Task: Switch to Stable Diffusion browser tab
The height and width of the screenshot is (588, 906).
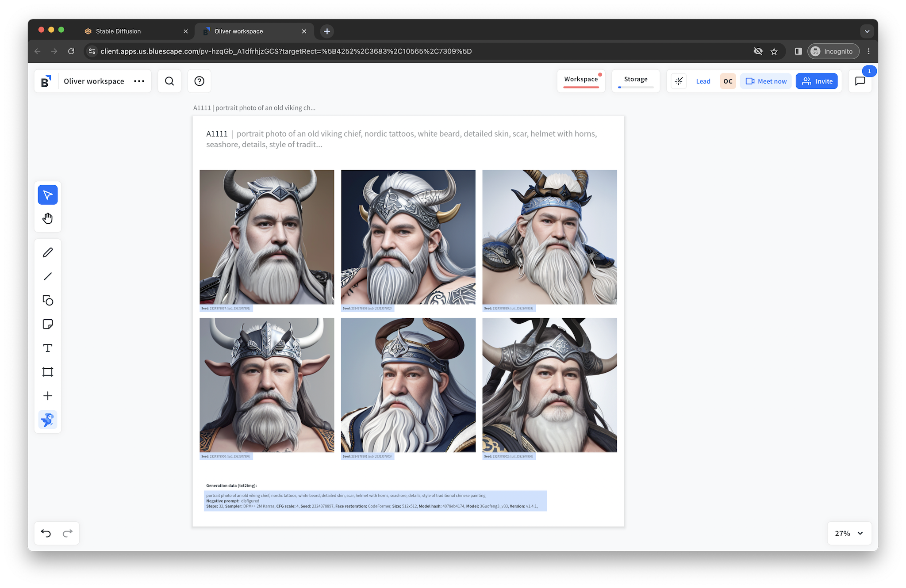Action: point(118,31)
